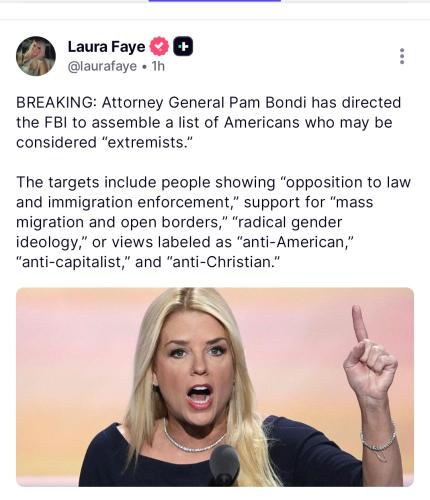The height and width of the screenshot is (500, 430).
Task: Click the paragraph starting "The targets include"
Action: (x=213, y=222)
